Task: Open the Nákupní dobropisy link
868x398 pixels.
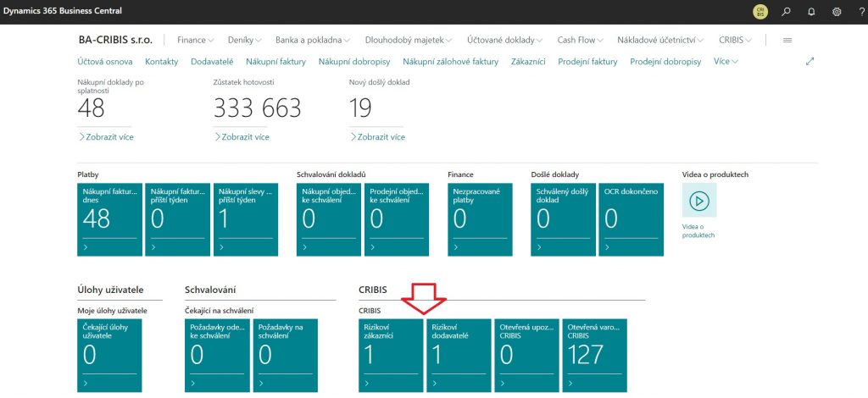Action: coord(354,62)
